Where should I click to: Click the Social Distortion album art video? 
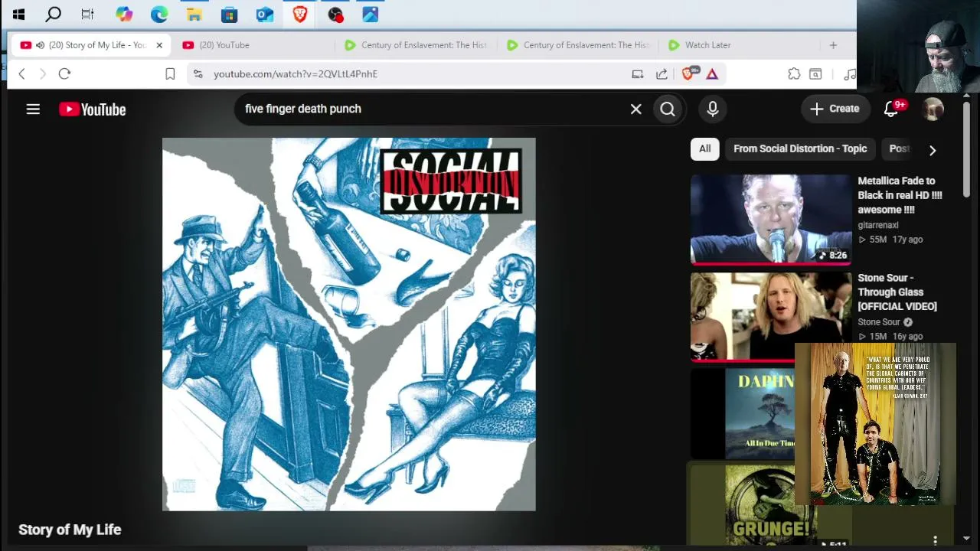(x=349, y=324)
